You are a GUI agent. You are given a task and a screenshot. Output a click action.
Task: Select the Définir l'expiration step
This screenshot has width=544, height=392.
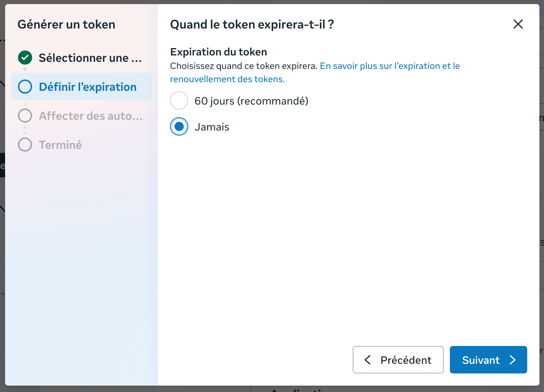click(x=81, y=87)
